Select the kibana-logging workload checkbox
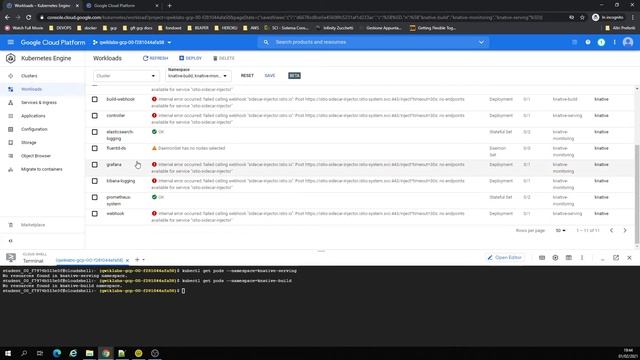 click(95, 181)
